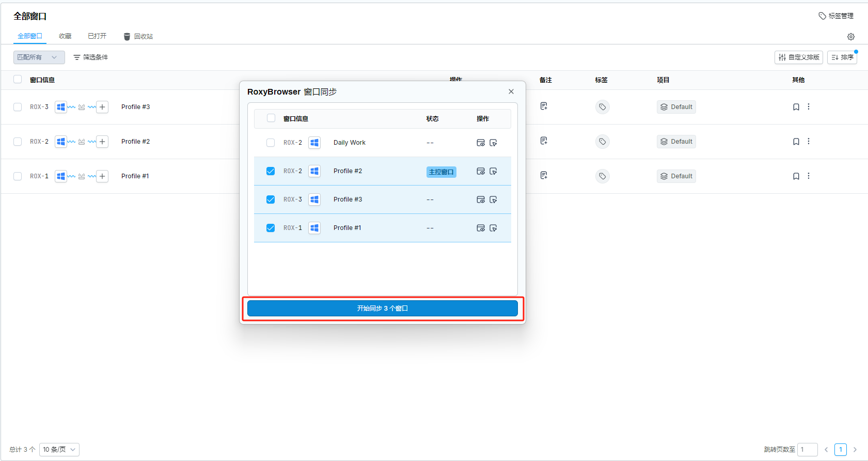Click cursor-select icon for Profile #3 in dialog
Viewport: 868px width, 461px height.
(x=493, y=199)
